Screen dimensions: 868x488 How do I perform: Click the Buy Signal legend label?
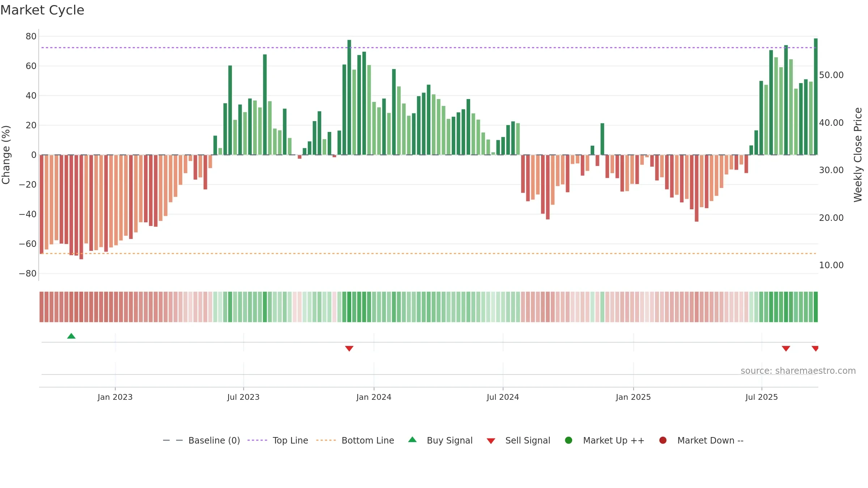450,440
